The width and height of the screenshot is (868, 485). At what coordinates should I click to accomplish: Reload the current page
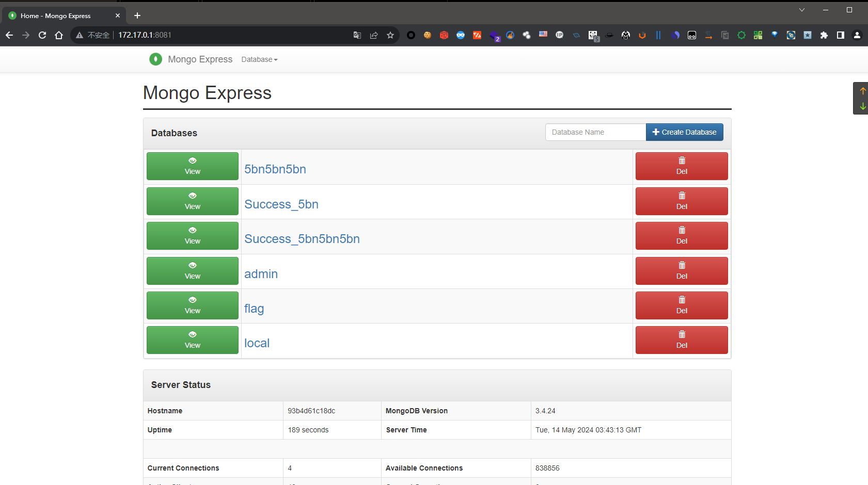(x=42, y=35)
